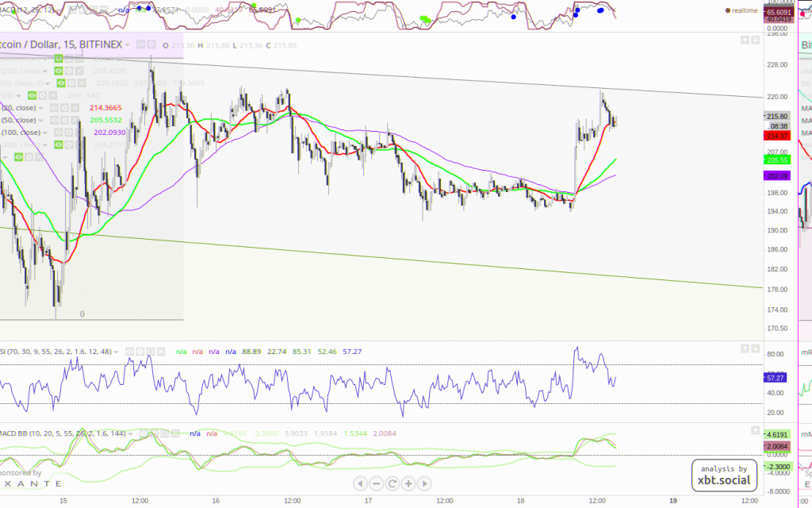Zoom in the chart with plus button
This screenshot has height=508, width=812.
point(408,483)
